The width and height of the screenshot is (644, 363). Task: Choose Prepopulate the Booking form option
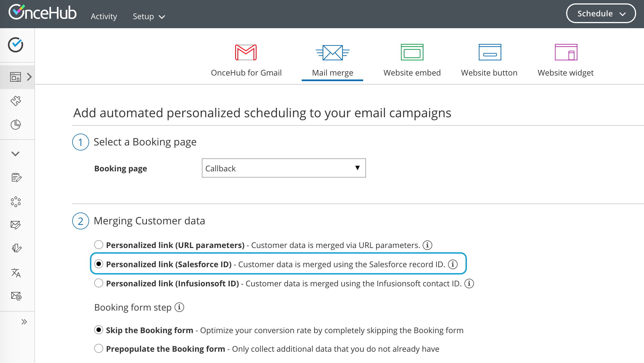coord(99,349)
